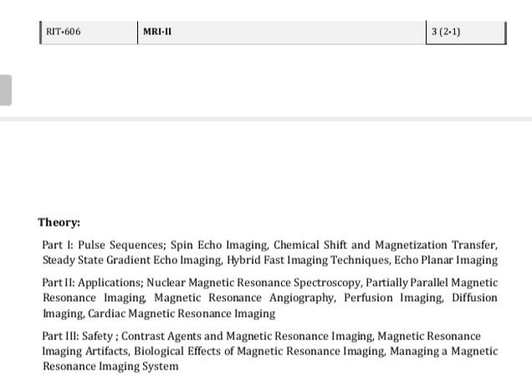Open the gray side panel handle

(x=5, y=90)
